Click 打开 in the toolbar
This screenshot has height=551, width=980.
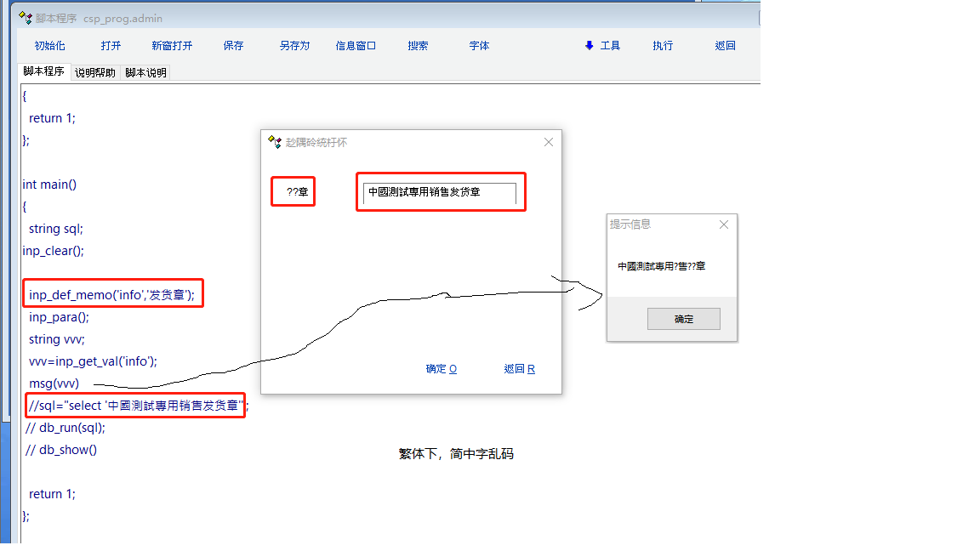coord(111,46)
